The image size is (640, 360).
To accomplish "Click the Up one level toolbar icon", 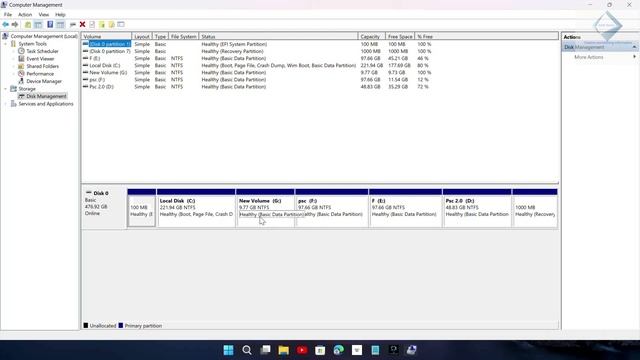I will [x=28, y=25].
